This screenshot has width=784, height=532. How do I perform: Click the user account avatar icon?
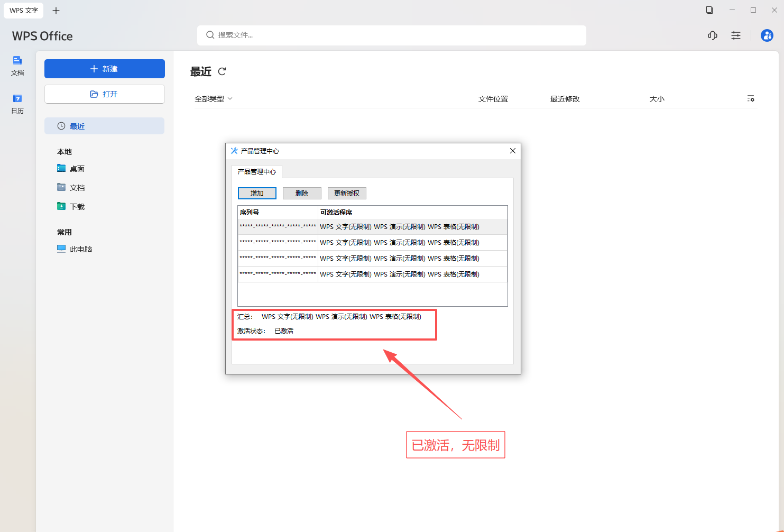[x=767, y=35]
